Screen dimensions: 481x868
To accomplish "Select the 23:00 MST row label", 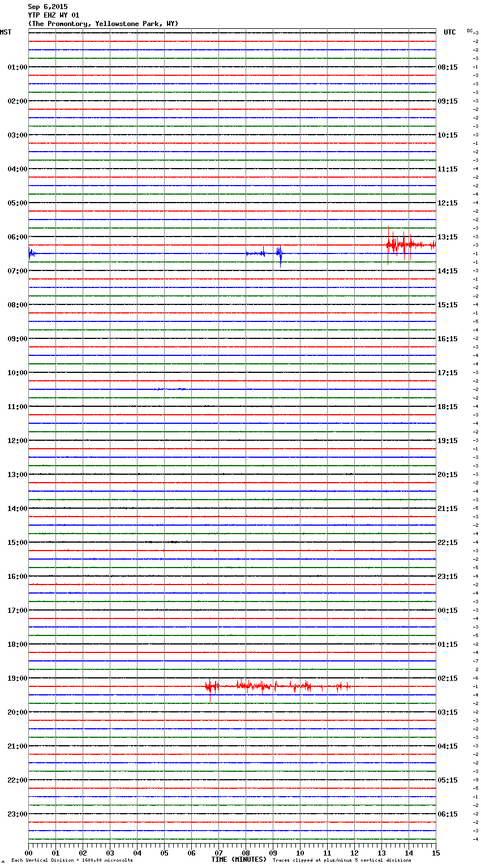I will point(17,814).
